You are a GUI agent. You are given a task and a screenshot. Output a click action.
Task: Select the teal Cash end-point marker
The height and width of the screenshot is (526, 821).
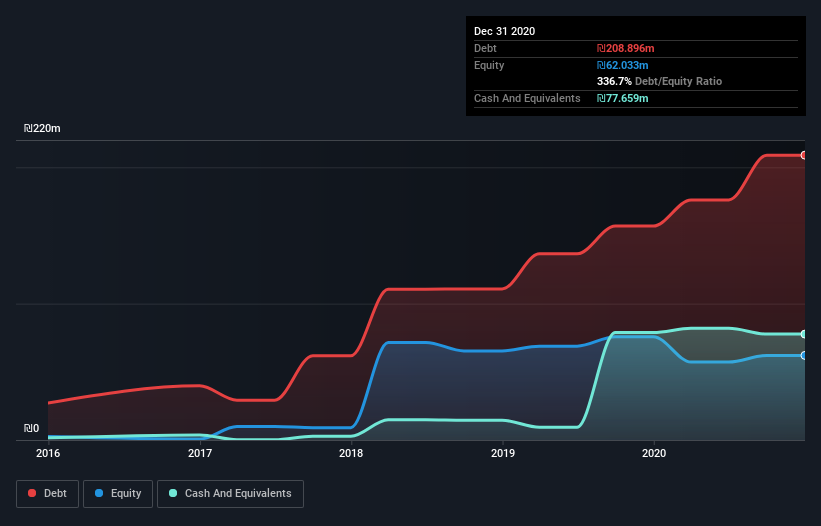coord(804,334)
